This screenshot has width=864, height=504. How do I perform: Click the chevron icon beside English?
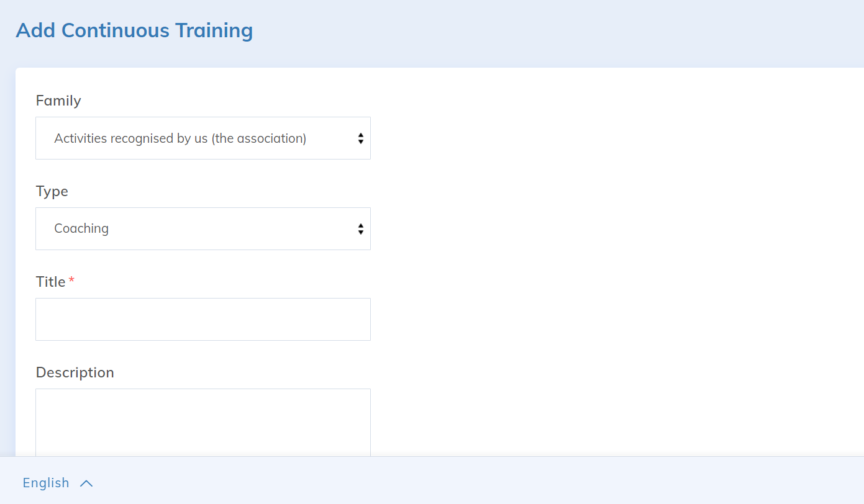click(x=86, y=483)
